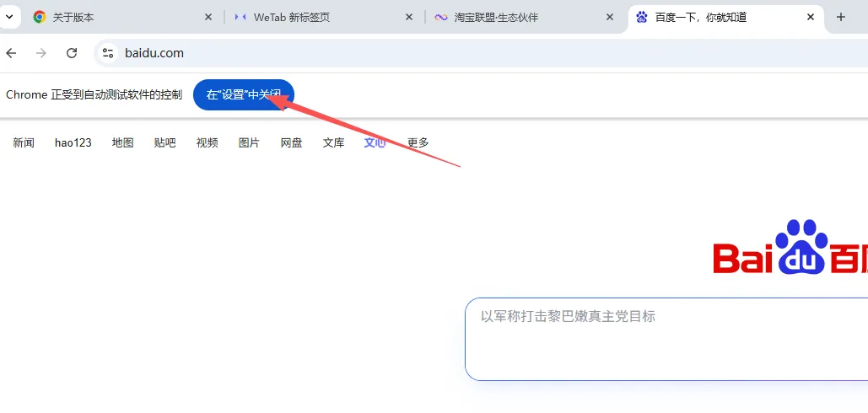Viewport: 868px width, 413px height.
Task: Open the 贴吧 link
Action: pyautogui.click(x=165, y=142)
